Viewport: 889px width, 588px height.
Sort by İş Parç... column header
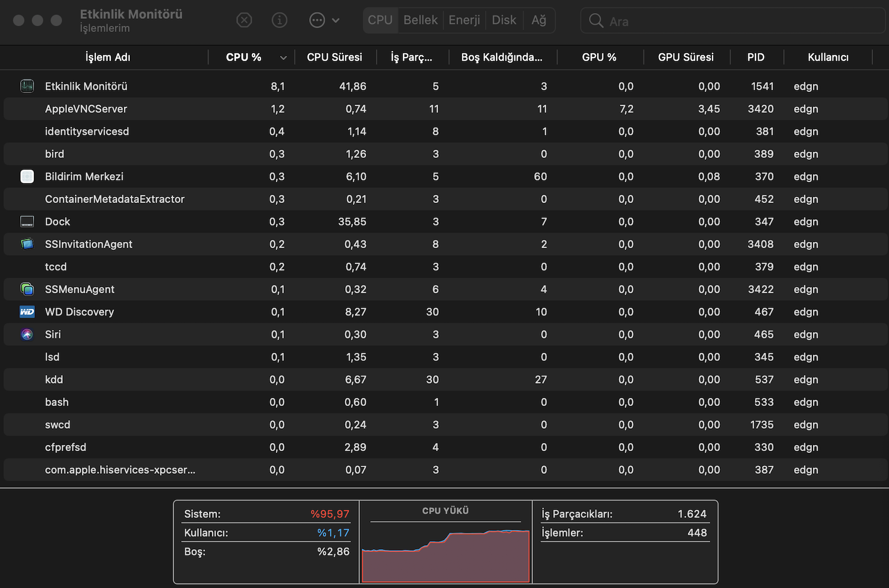tap(411, 57)
